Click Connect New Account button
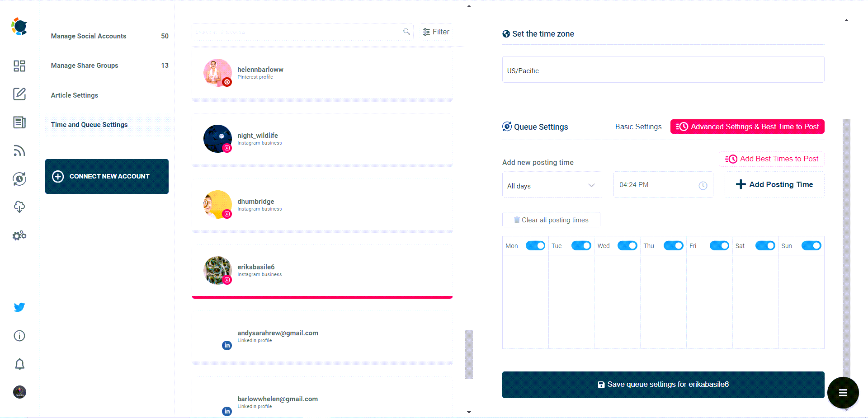The width and height of the screenshot is (868, 418). pos(107,176)
